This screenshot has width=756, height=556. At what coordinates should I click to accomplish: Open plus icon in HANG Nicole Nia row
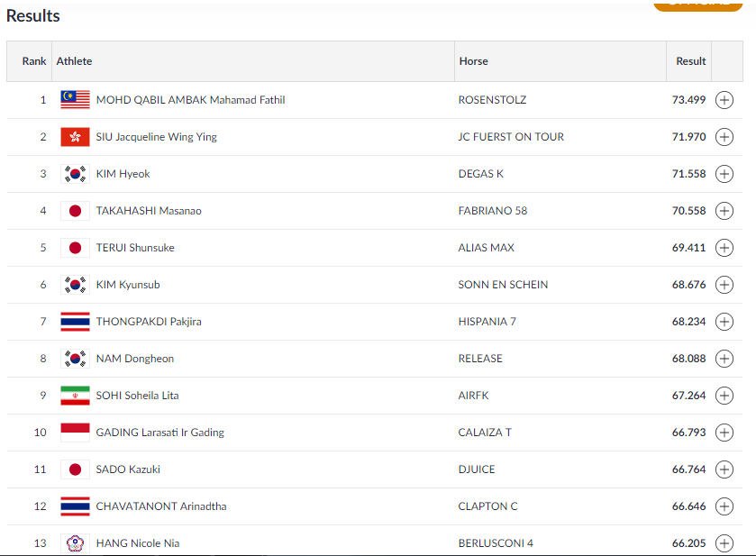(x=724, y=543)
